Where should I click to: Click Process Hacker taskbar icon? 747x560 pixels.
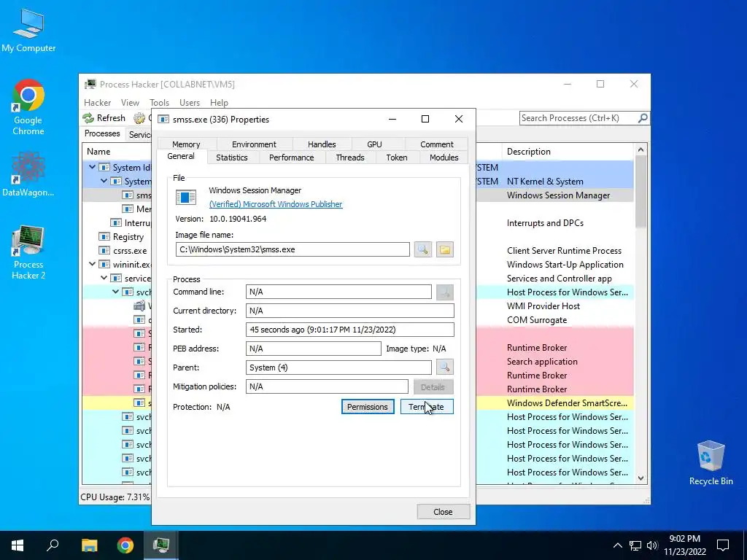161,545
